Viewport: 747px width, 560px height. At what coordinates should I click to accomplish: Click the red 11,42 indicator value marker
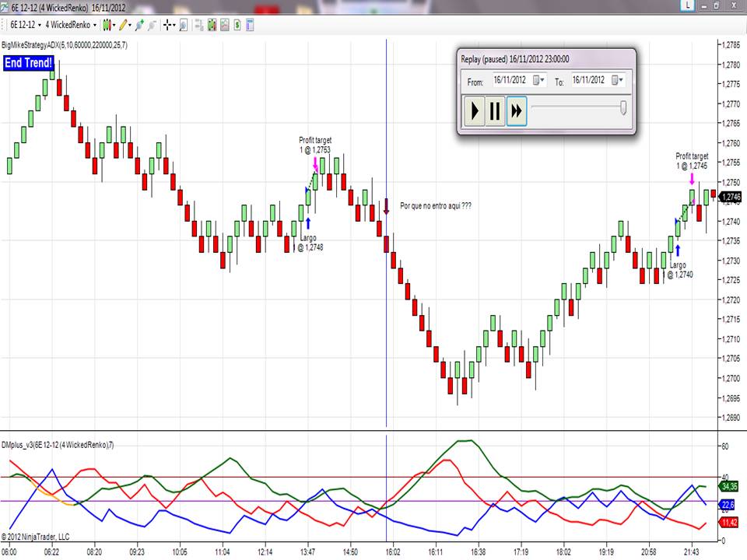pos(729,523)
